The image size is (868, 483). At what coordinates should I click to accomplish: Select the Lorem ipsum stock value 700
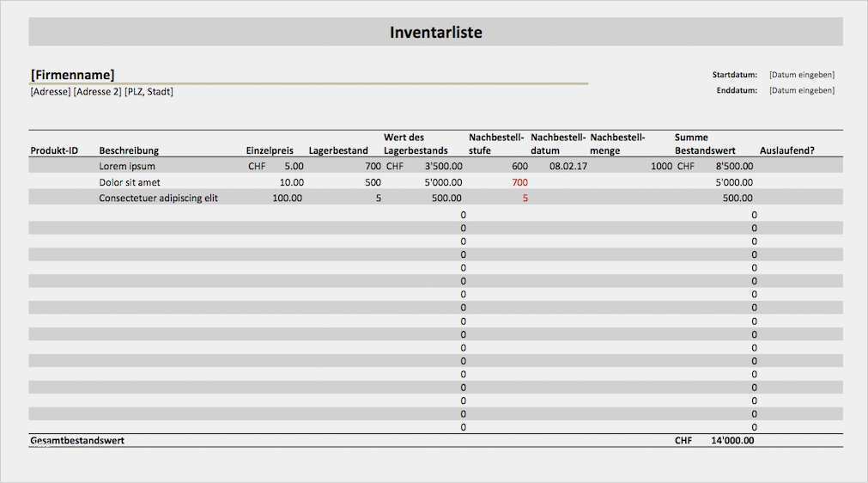pyautogui.click(x=373, y=166)
